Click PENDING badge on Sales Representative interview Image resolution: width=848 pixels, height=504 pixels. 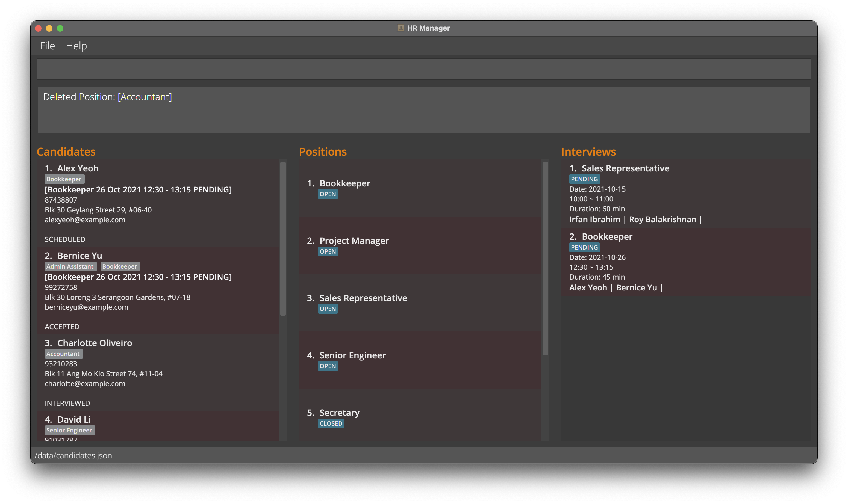coord(584,179)
